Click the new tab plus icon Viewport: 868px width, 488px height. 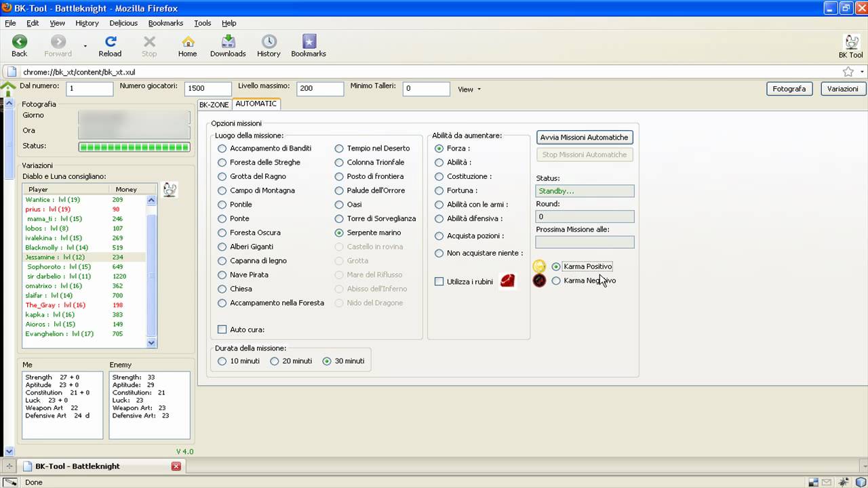click(x=9, y=466)
